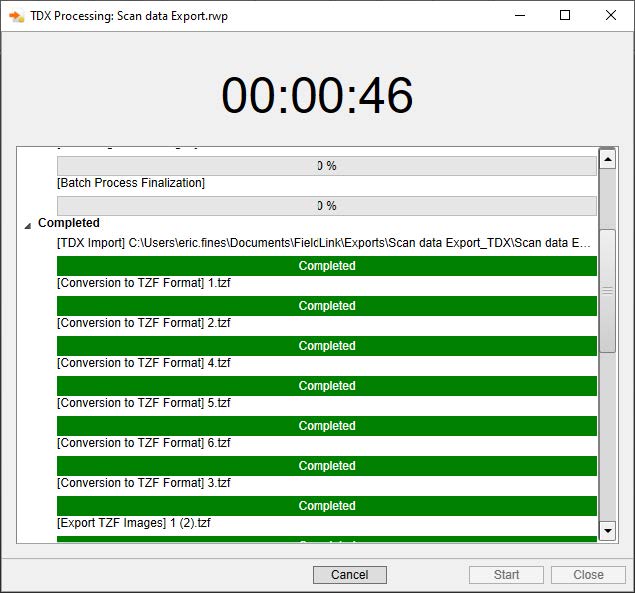Click the elapsed time counter display
The image size is (635, 593).
[317, 96]
